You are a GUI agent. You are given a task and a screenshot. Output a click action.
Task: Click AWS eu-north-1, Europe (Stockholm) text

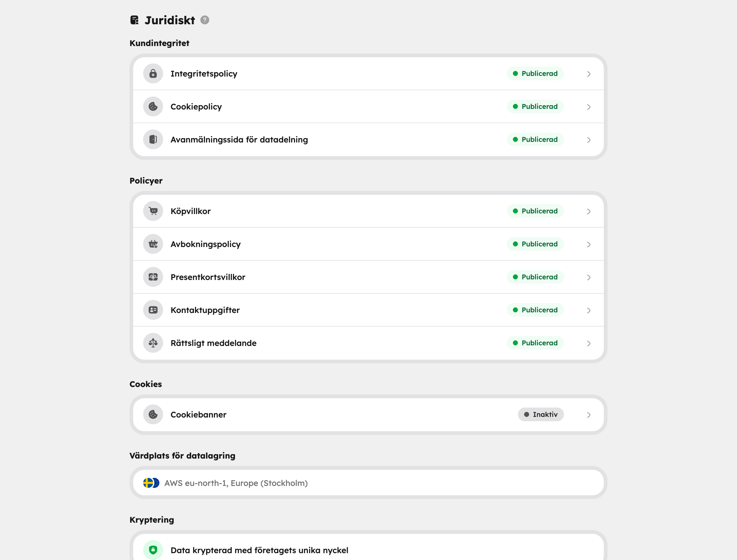236,483
